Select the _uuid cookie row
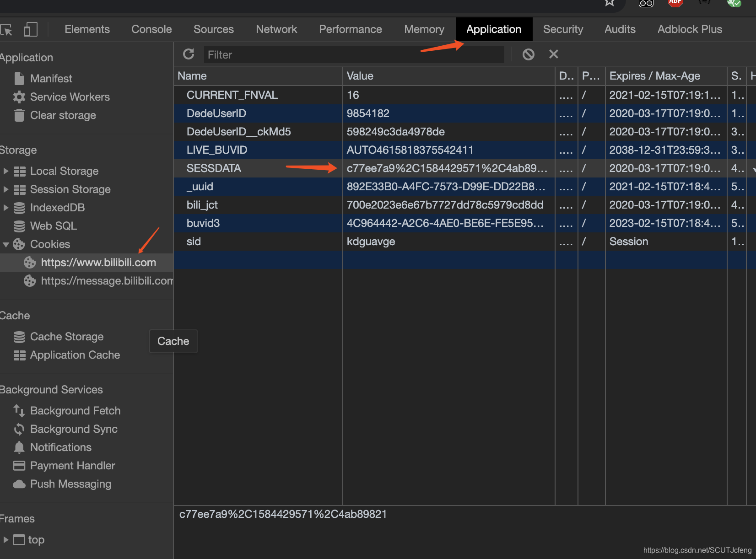This screenshot has height=559, width=756. pos(465,187)
